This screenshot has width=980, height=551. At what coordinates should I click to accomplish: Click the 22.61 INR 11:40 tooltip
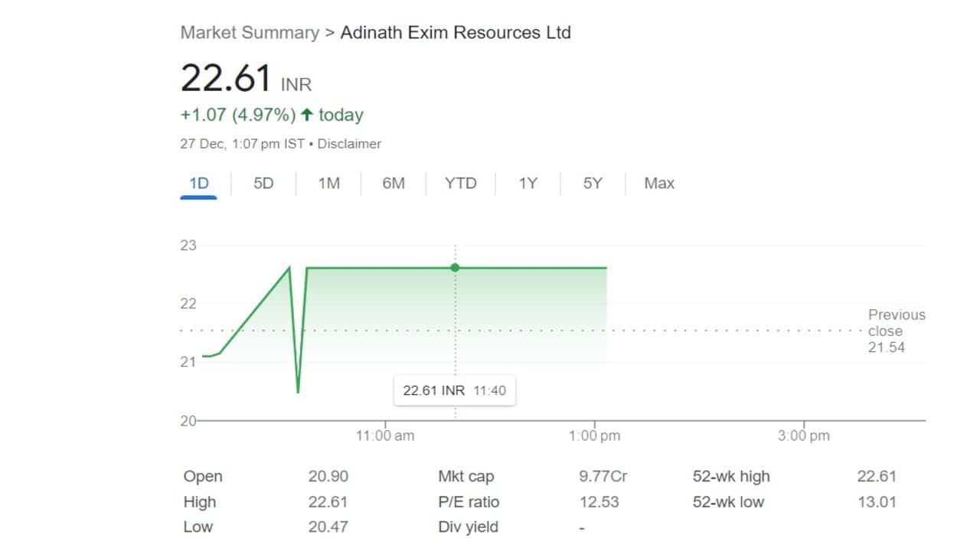coord(454,390)
